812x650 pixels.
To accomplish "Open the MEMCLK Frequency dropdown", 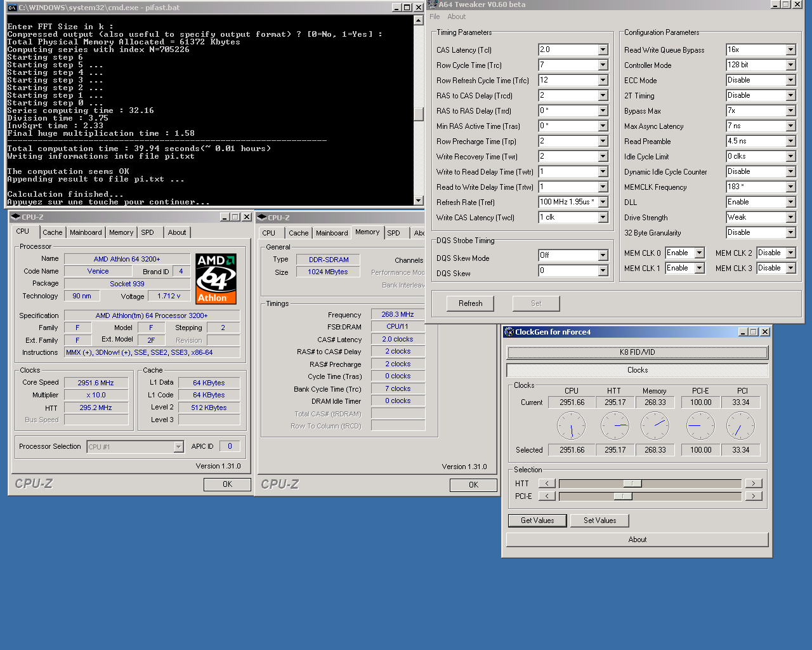I will coord(790,187).
